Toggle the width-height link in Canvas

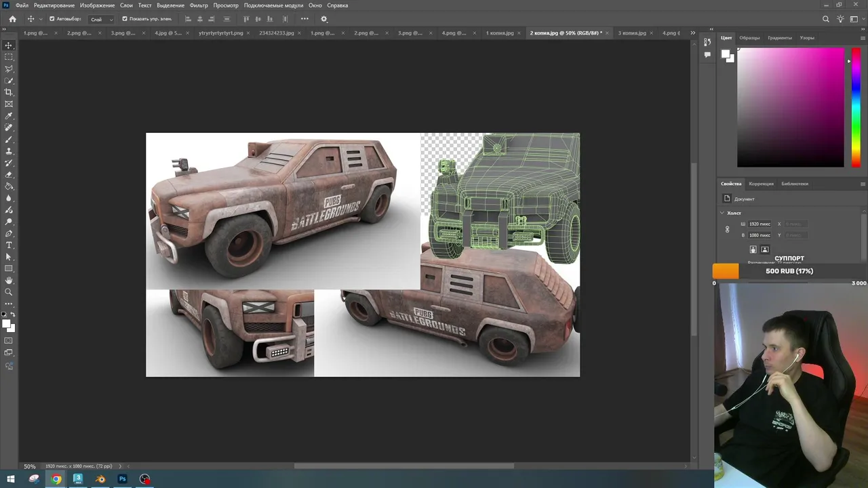[x=728, y=230]
